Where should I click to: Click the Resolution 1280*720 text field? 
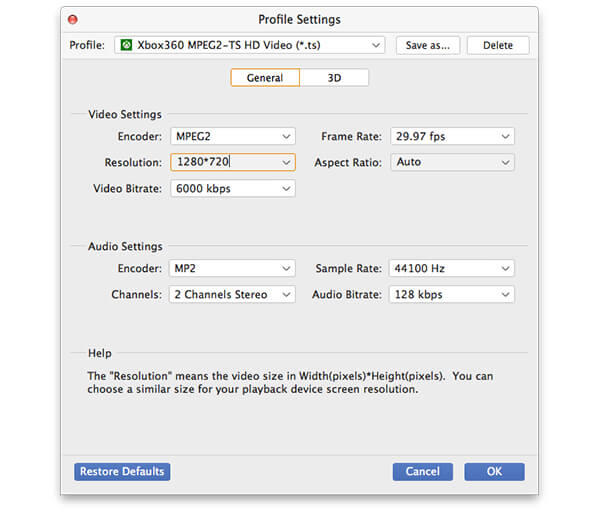(x=222, y=162)
